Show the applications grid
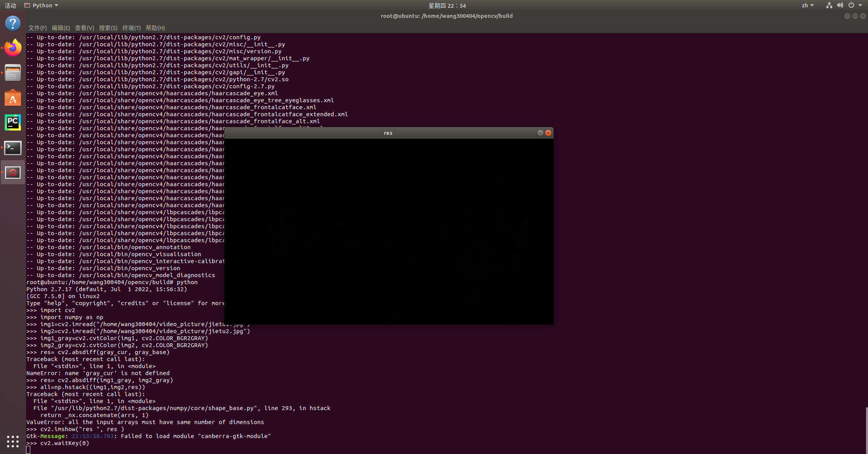Viewport: 868px width, 454px height. [x=13, y=441]
